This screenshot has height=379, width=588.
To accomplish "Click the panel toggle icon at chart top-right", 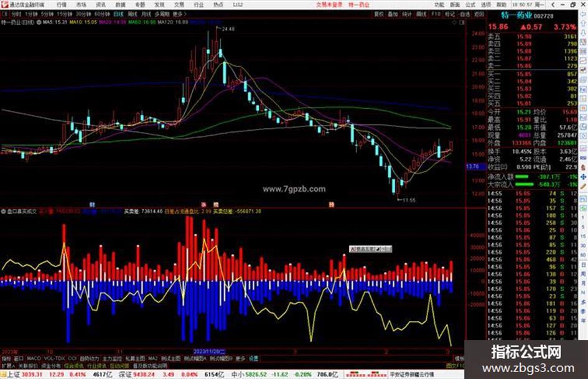I will coord(462,22).
